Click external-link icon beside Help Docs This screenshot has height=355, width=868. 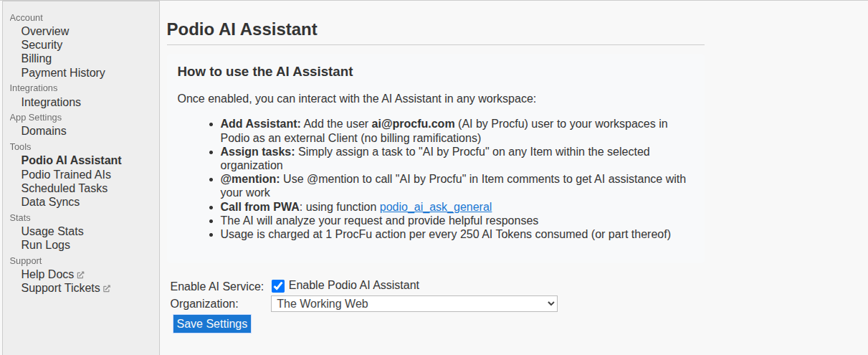(81, 275)
